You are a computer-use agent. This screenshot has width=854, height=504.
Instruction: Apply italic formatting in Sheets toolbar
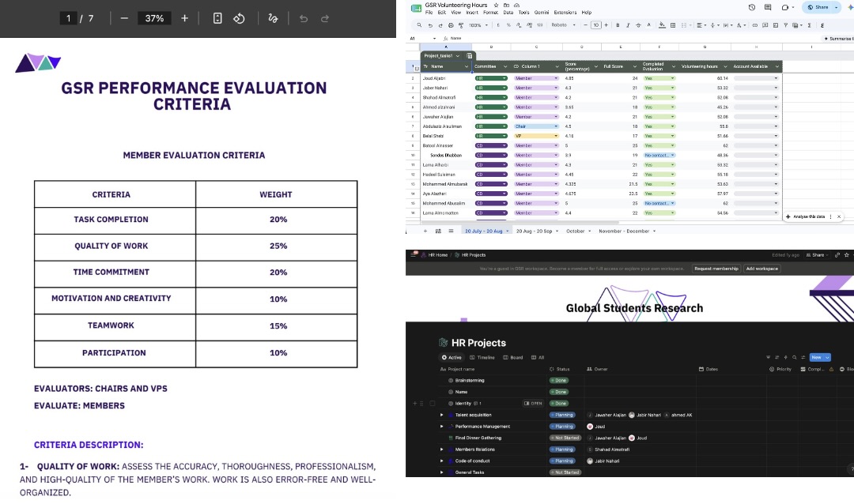click(628, 25)
